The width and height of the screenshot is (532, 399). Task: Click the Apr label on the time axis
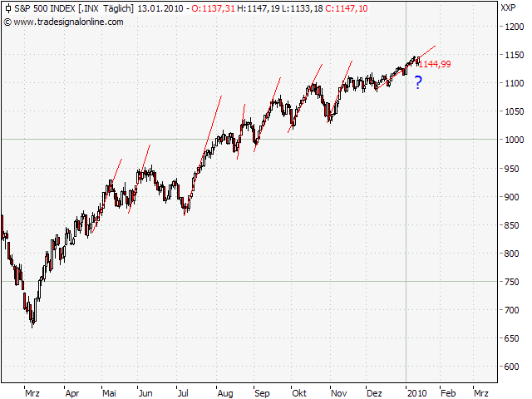(x=72, y=393)
